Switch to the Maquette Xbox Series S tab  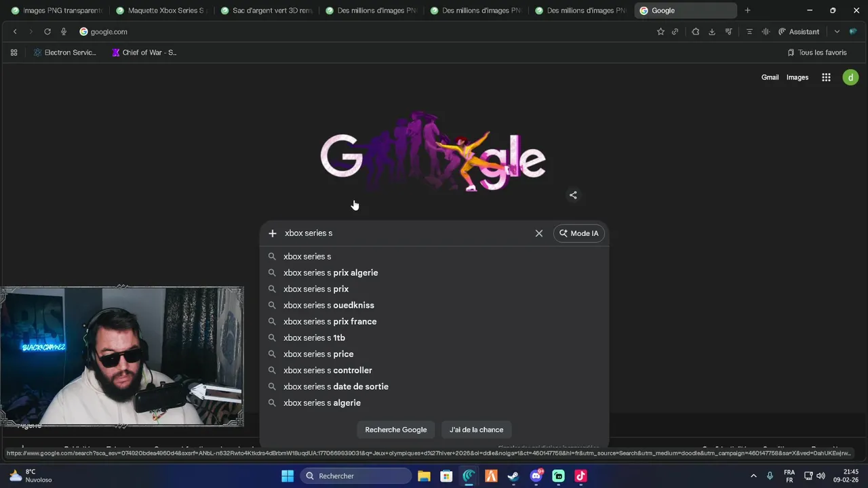point(161,11)
